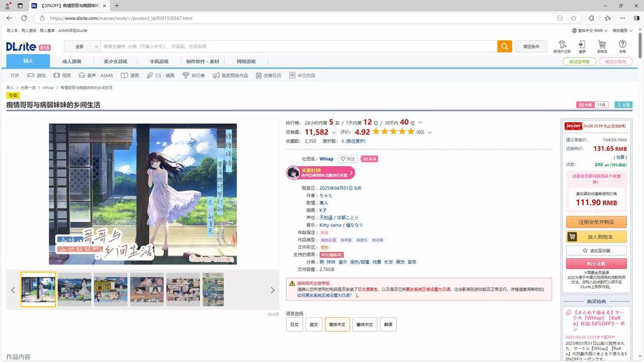Click the 前往女性向 button

coord(616,62)
